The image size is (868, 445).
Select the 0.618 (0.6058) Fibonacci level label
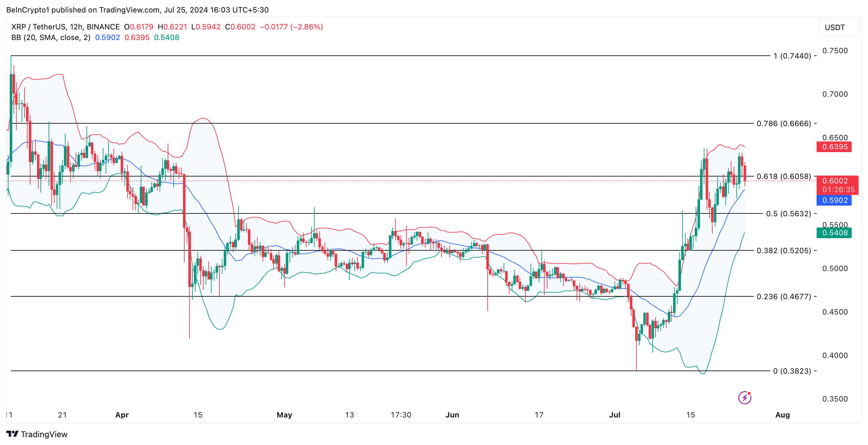784,176
